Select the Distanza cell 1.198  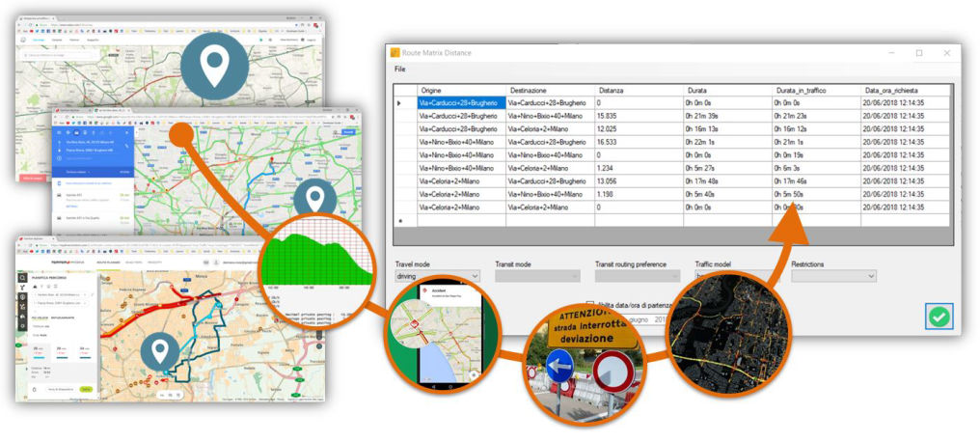tap(639, 194)
